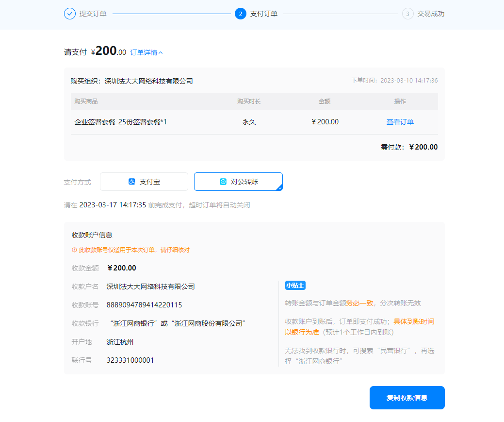Screen dimensions: 504x422
Task: Click the step 3 circle icon
Action: pos(407,14)
